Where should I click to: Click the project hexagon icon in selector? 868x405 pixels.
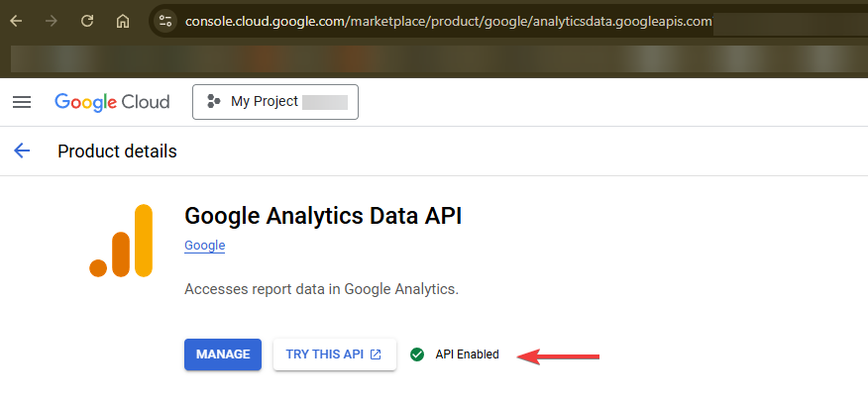pos(213,101)
